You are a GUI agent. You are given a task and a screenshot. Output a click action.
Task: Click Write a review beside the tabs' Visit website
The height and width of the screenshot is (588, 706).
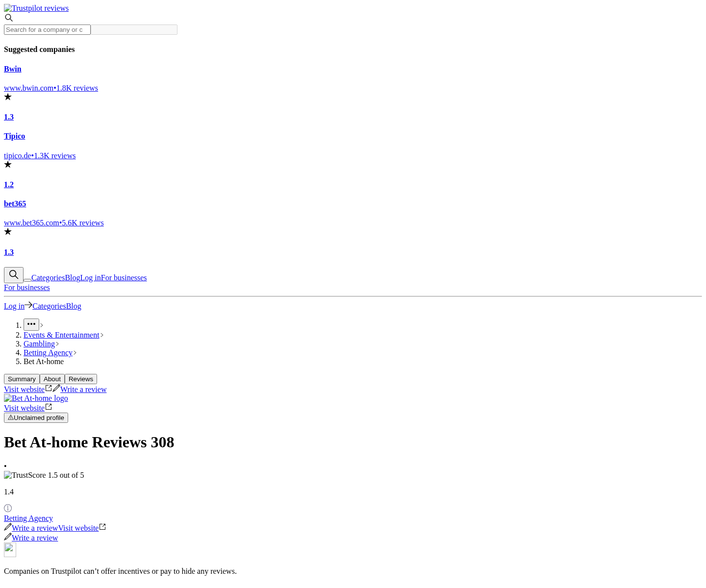83,390
